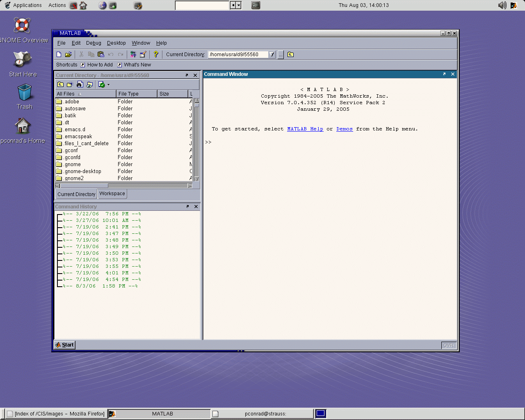Screen dimensions: 525x420
Task: Click the Paste clipboard icon
Action: point(101,54)
